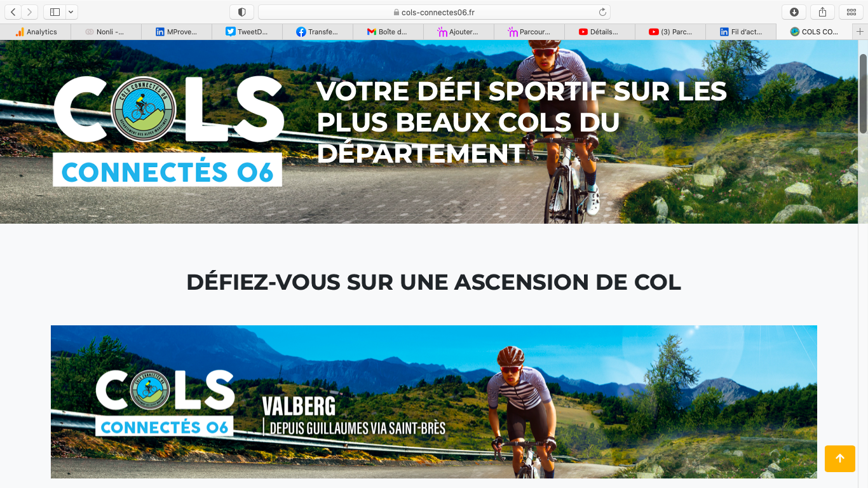Show the Safari sidebar
Viewport: 868px width, 488px height.
click(x=55, y=12)
